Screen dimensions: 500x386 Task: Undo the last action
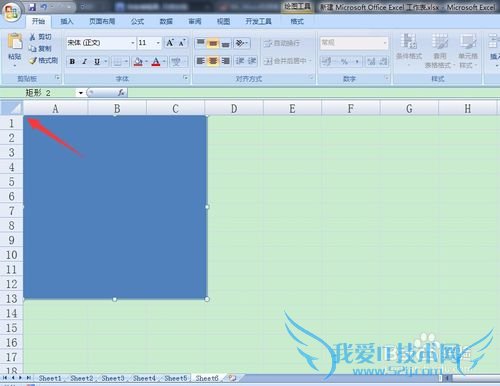click(x=44, y=7)
